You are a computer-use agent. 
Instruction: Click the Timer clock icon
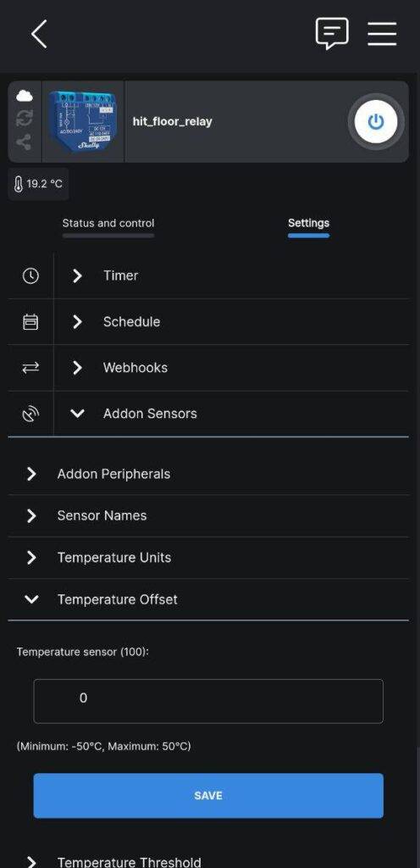click(x=30, y=275)
